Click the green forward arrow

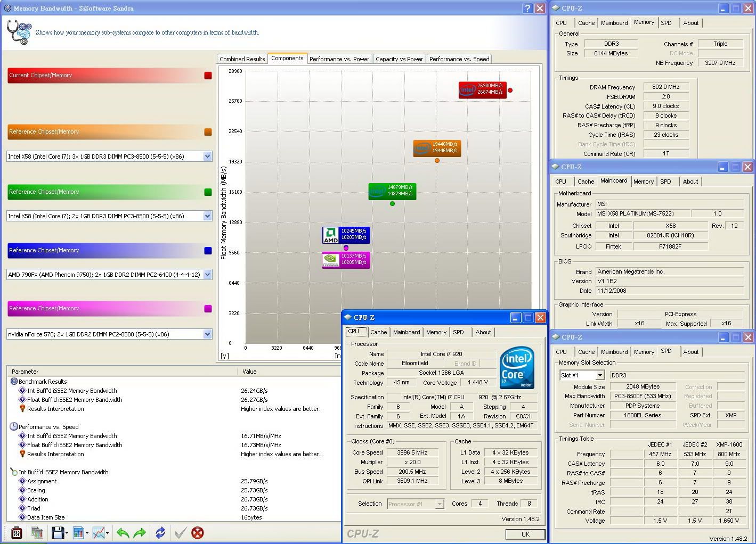click(140, 532)
